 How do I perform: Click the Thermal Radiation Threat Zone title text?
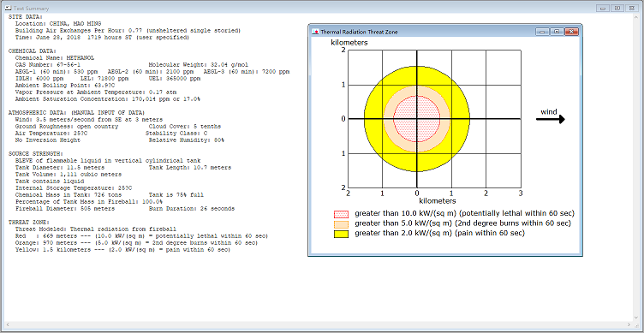pos(359,32)
